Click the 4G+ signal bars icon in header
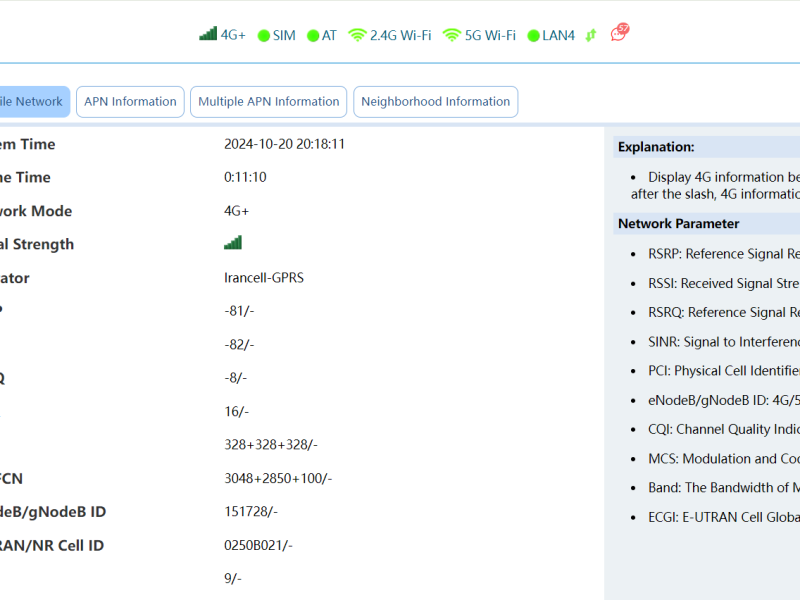Screen dimensions: 800x600 [208, 34]
